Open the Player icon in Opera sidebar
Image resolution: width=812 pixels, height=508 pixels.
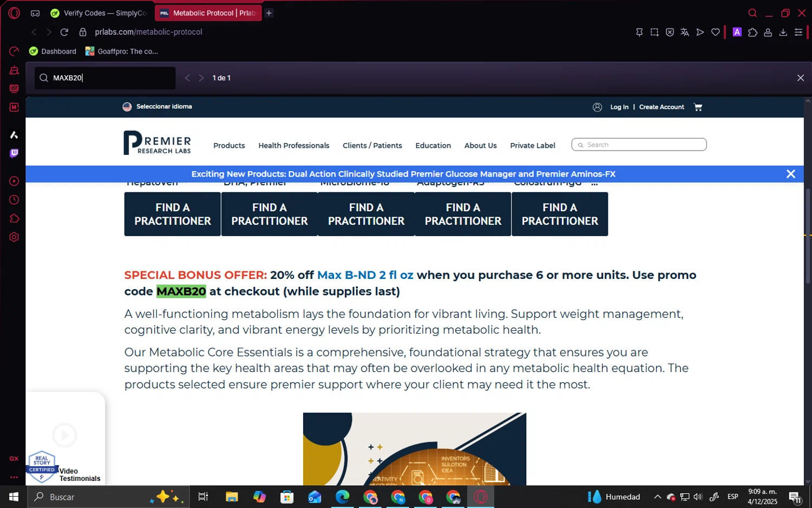(14, 181)
